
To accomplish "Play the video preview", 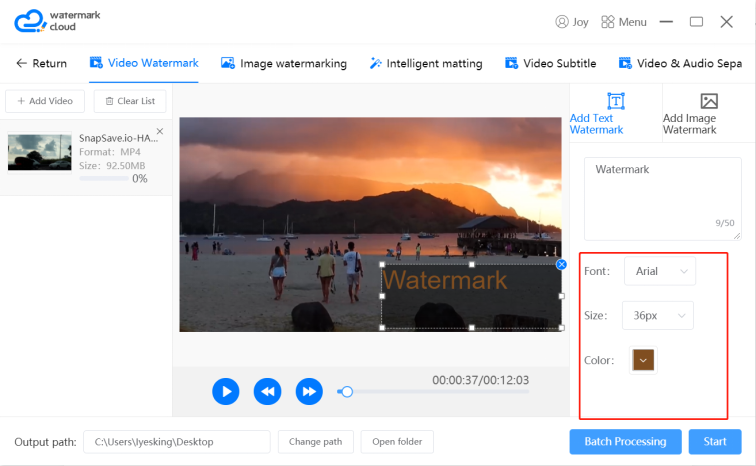I will 226,391.
